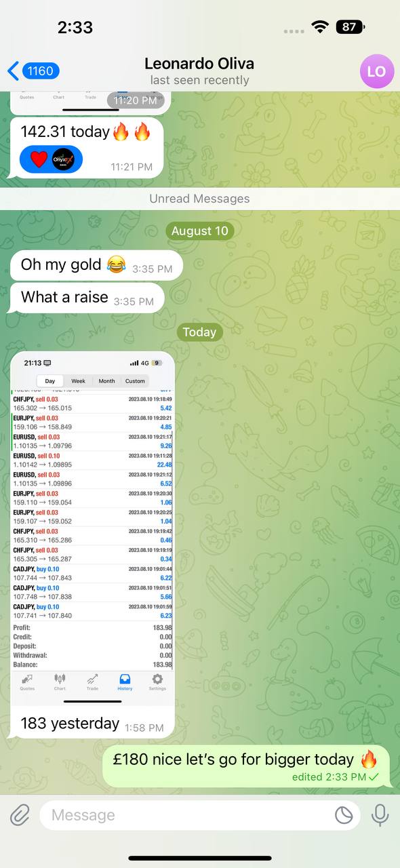Tap the microphone voice message icon
Screen dimensions: 400x868
pos(380,814)
